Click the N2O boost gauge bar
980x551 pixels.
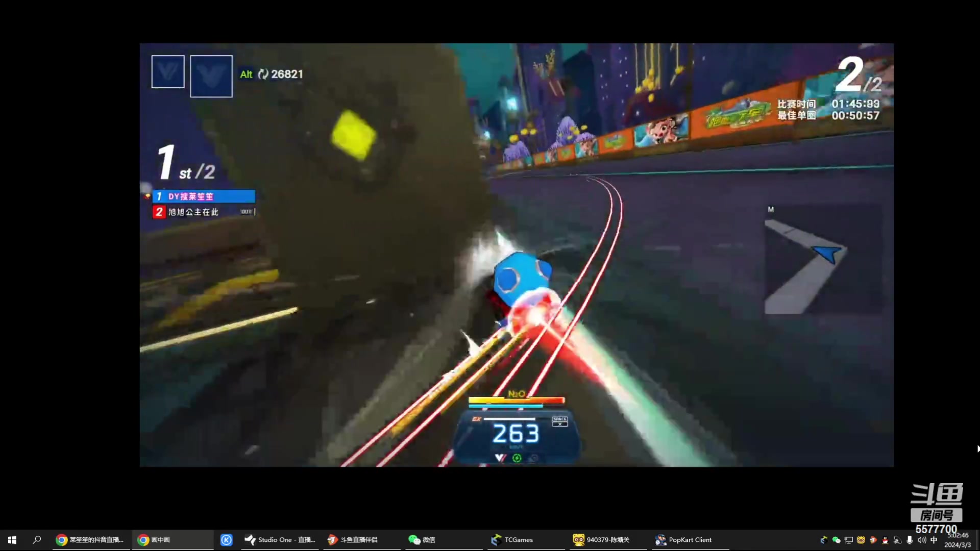[x=517, y=400]
